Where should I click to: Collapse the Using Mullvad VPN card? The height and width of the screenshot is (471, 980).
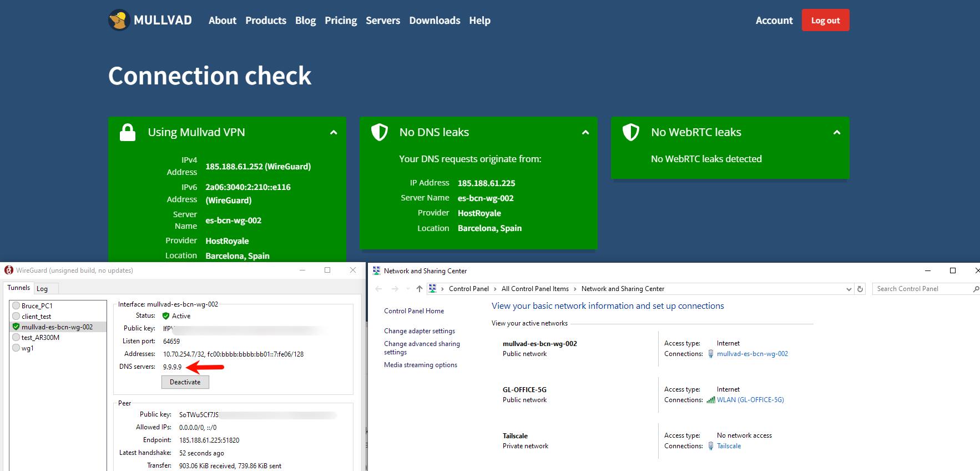point(334,133)
